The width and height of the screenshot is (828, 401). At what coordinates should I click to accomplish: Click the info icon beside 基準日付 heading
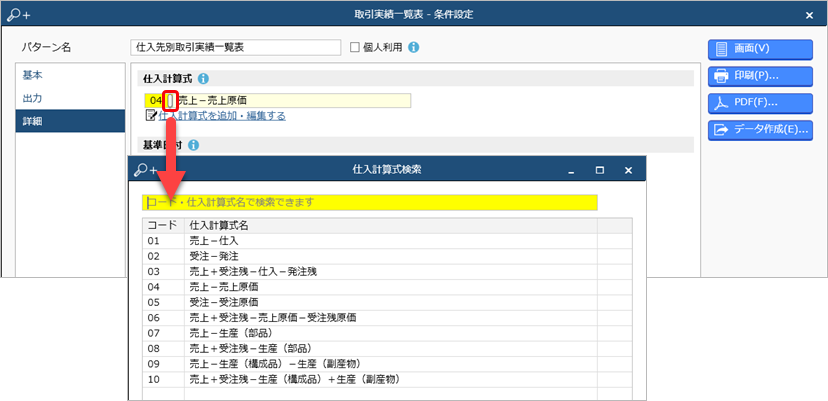pos(193,145)
